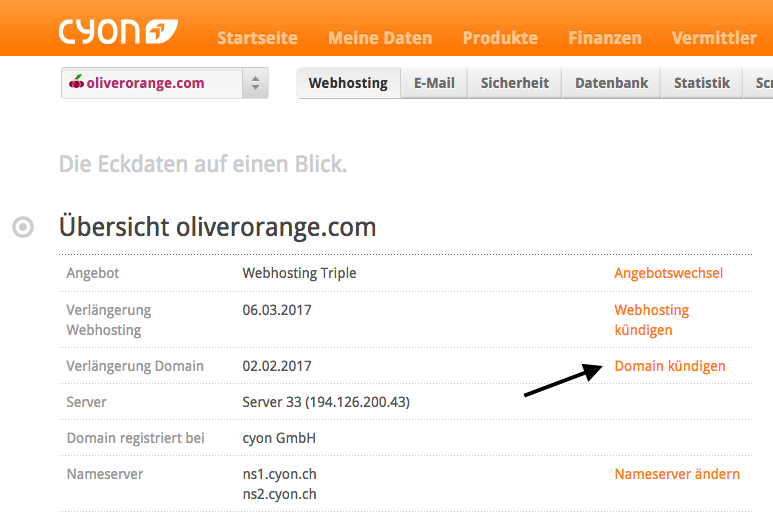Click the Verlängerung Domain label

(x=135, y=366)
